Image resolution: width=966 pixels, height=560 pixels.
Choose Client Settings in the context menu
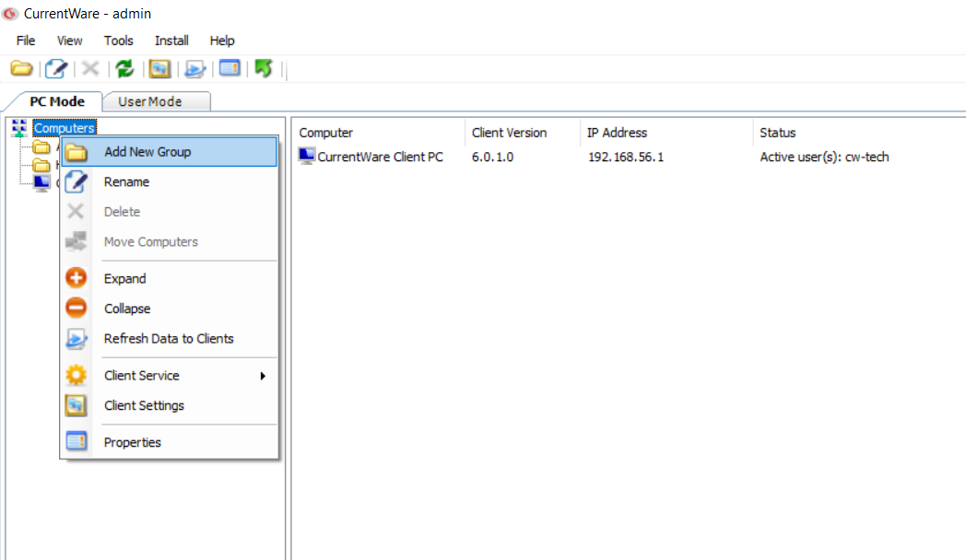click(170, 405)
